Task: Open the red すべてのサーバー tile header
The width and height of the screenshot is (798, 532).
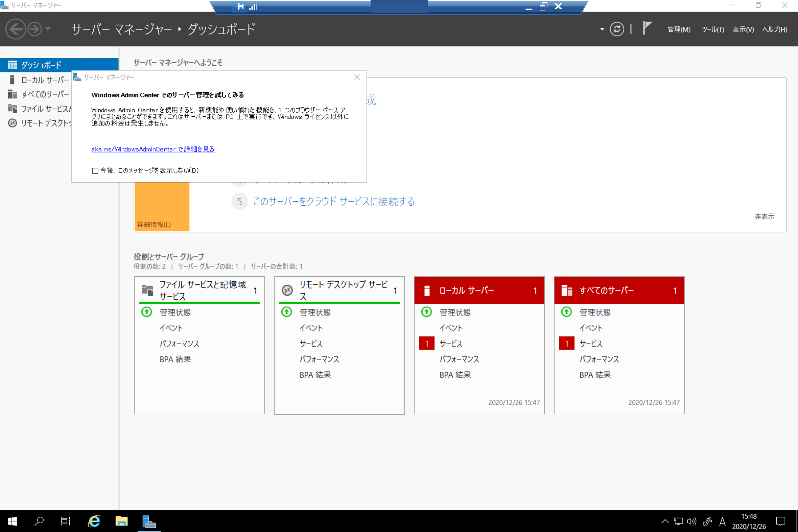Action: point(619,291)
